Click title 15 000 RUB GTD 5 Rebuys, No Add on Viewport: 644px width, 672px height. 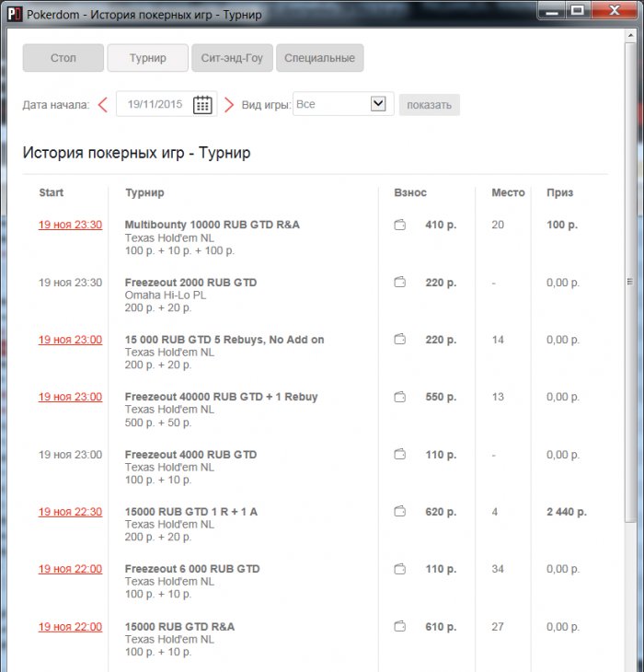point(224,340)
